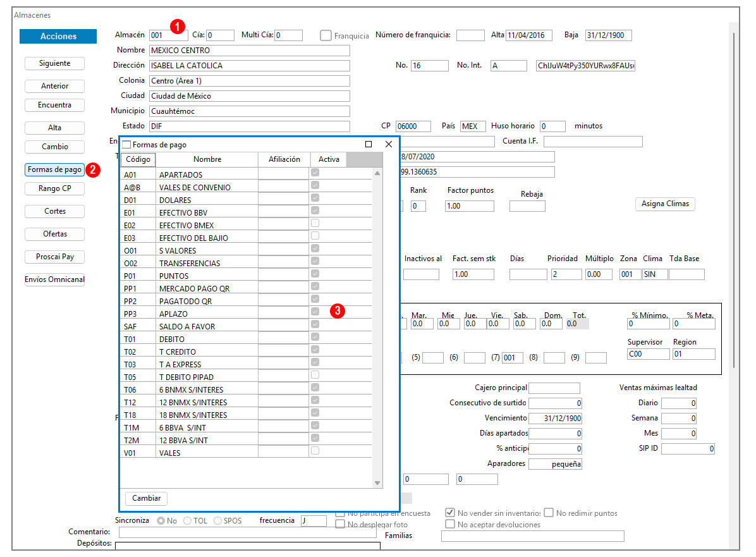
Task: Select the SPOS sincroniza radio option
Action: (x=217, y=521)
